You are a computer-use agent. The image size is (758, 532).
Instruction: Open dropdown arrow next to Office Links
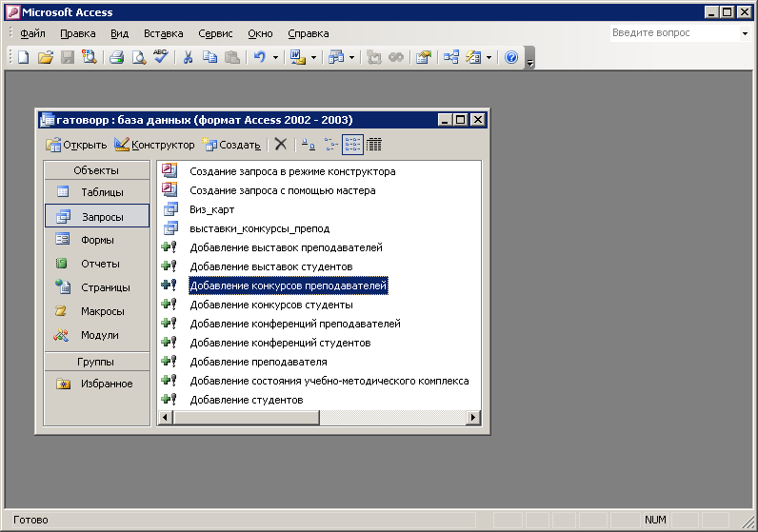313,57
